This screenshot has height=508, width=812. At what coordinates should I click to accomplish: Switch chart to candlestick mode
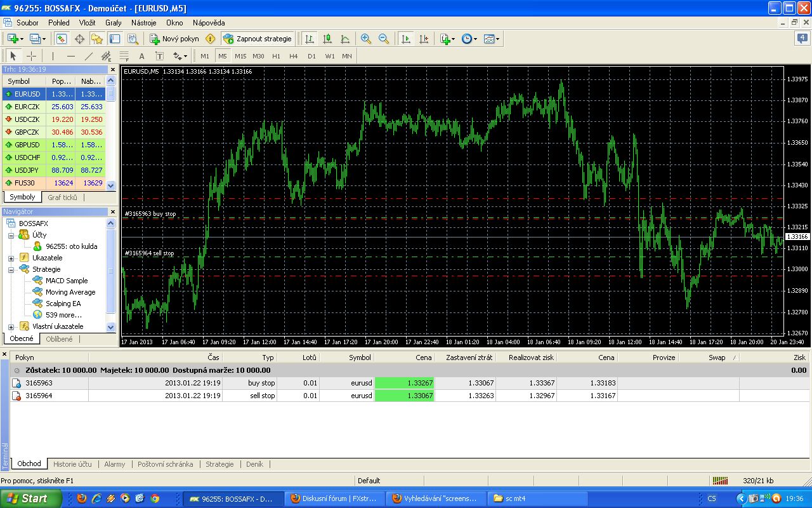click(327, 39)
